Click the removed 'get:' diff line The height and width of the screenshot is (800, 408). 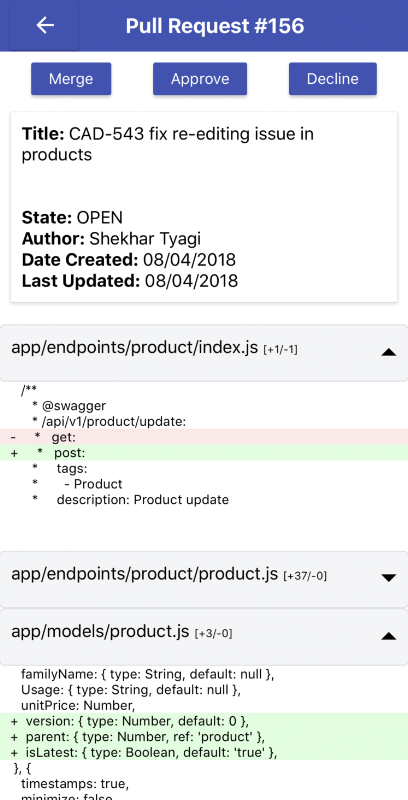[x=204, y=437]
